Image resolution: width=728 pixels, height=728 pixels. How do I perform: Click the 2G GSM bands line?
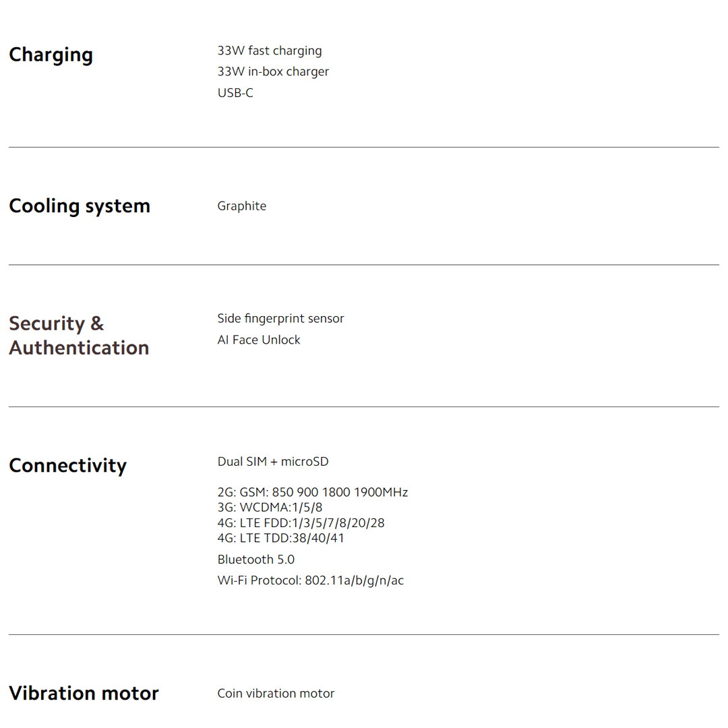pos(313,492)
